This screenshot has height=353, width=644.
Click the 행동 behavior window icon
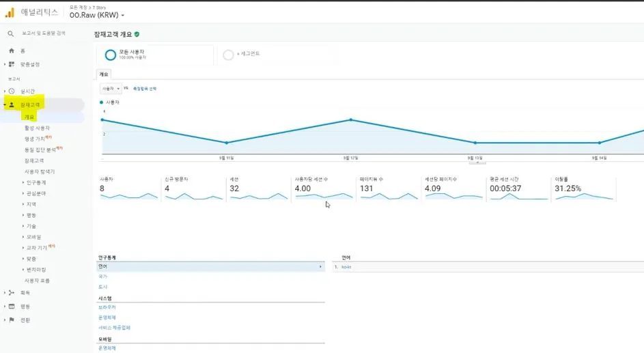pos(12,306)
